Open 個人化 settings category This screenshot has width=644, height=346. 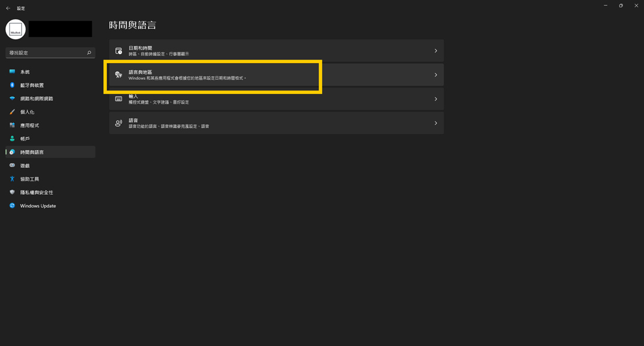click(27, 112)
